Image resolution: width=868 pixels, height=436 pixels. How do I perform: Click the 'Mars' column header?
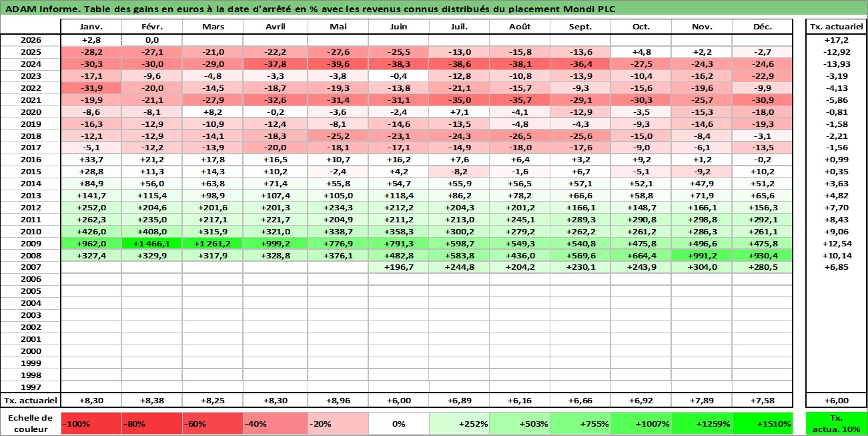pos(212,27)
